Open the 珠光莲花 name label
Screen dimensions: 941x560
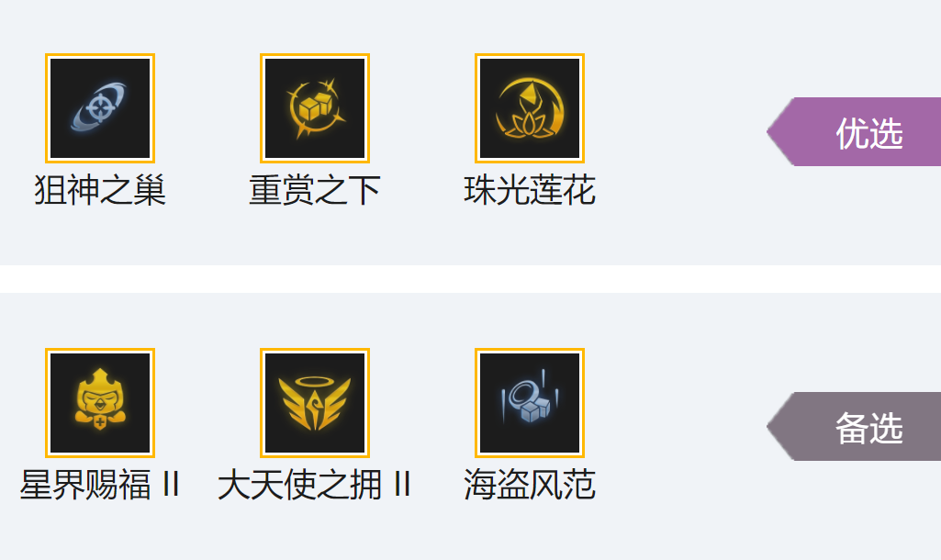tap(530, 190)
